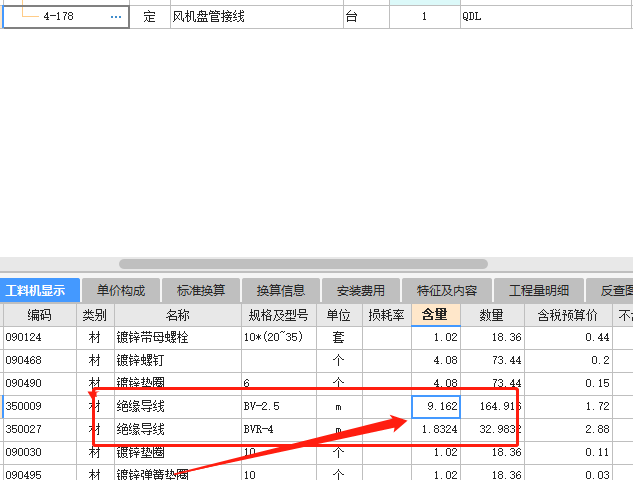Click the 10*(20~35) specification cell
The image size is (633, 480).
[x=279, y=337]
